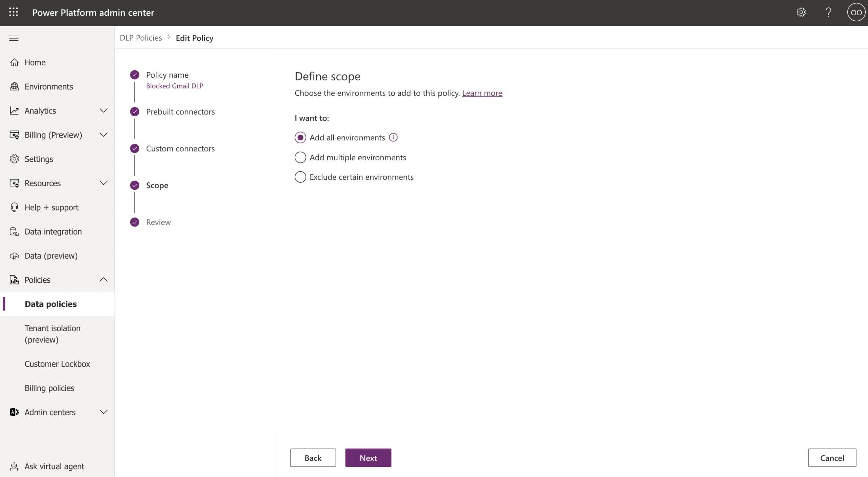Screen dimensions: 868x477
Task: Select Exclude certain environments radio
Action: [300, 177]
